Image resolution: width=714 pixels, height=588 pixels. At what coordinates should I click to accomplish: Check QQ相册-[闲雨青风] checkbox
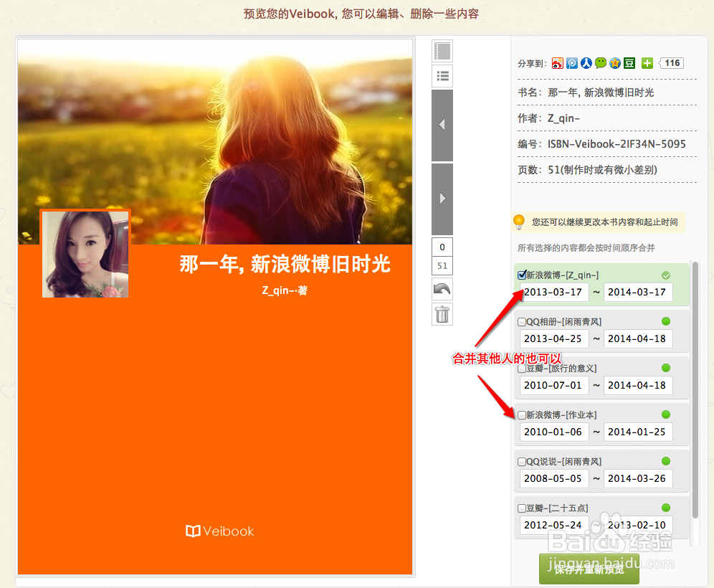click(522, 322)
